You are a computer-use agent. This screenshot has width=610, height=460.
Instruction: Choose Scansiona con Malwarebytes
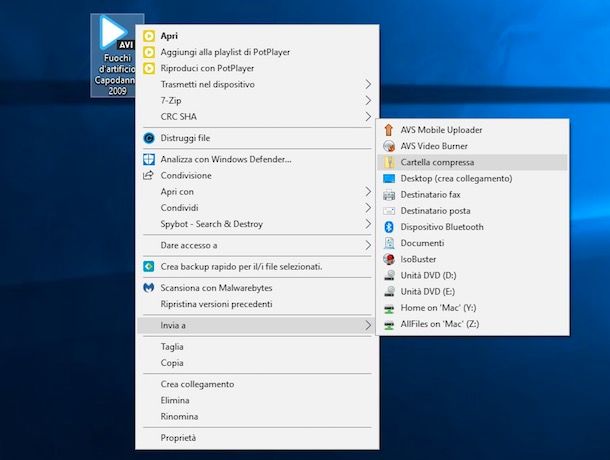click(x=257, y=288)
